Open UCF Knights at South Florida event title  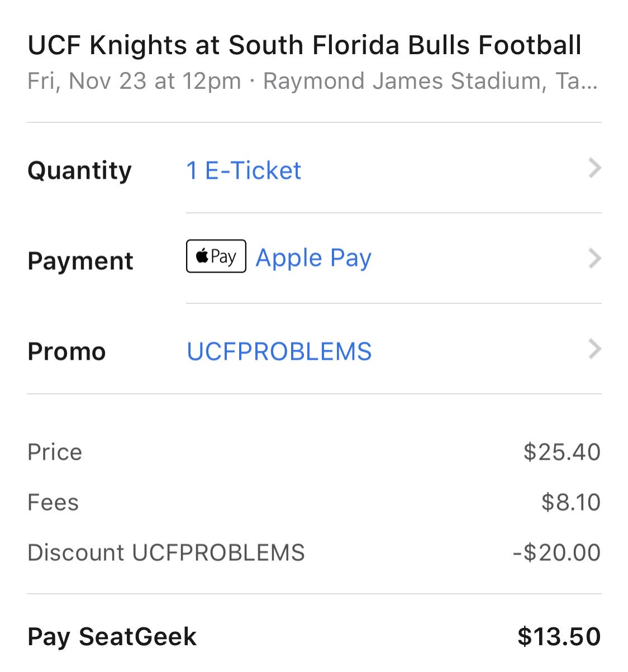[305, 45]
